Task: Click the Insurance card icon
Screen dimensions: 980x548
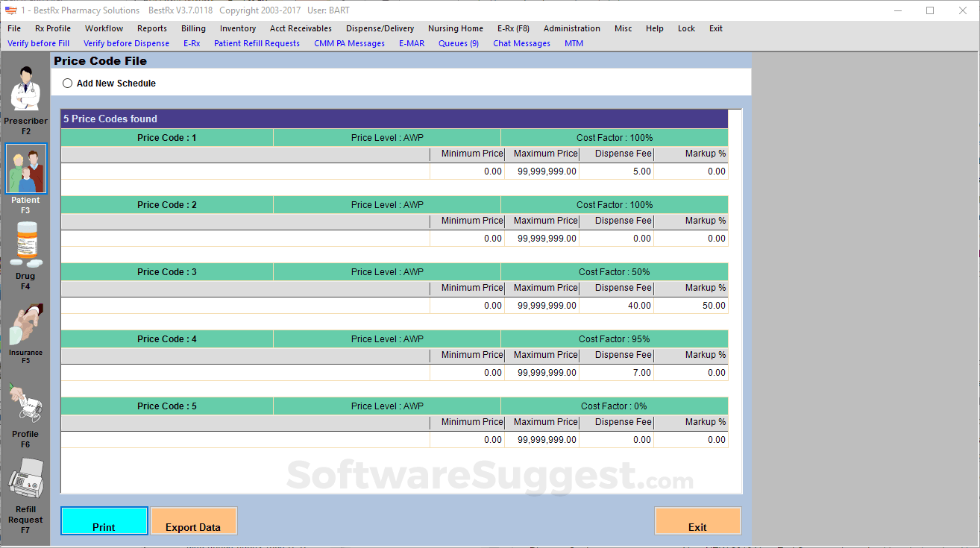Action: 25,324
